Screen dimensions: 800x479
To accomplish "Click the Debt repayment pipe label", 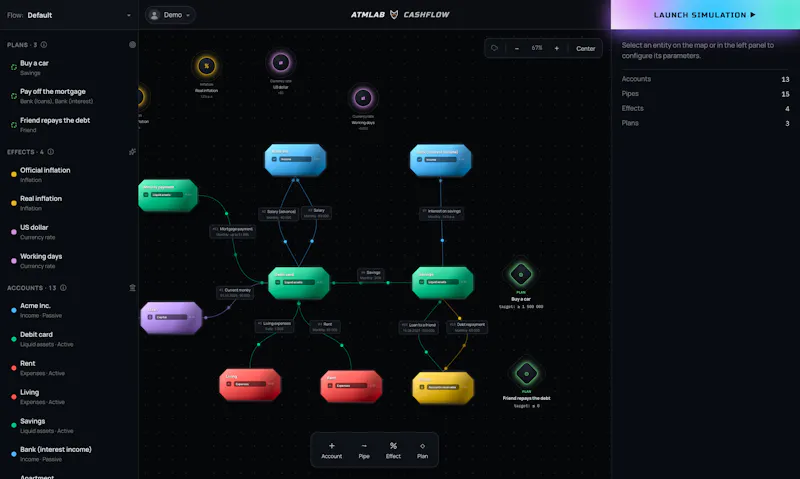I will click(x=467, y=327).
